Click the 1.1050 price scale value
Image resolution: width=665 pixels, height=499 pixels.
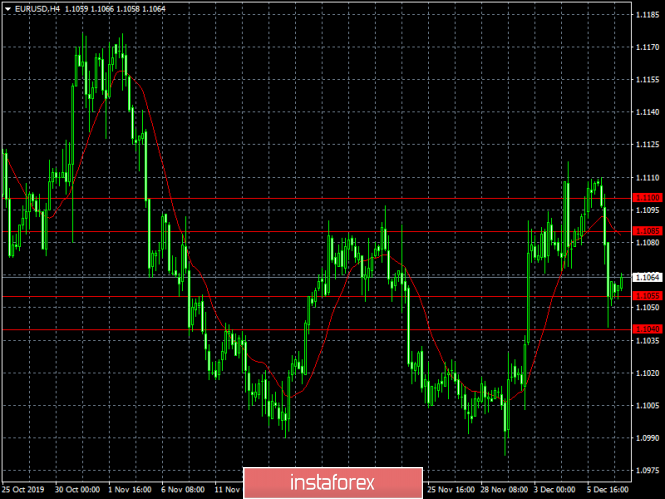tap(648, 307)
